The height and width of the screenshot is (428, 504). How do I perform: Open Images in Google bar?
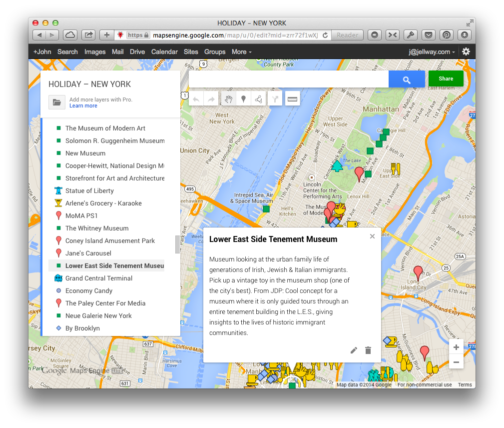(95, 52)
